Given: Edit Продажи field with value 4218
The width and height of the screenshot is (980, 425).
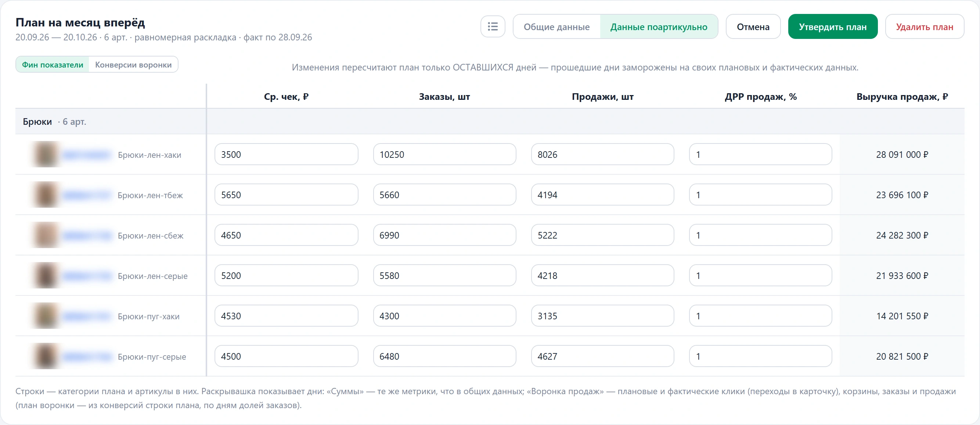Looking at the screenshot, I should tap(602, 275).
